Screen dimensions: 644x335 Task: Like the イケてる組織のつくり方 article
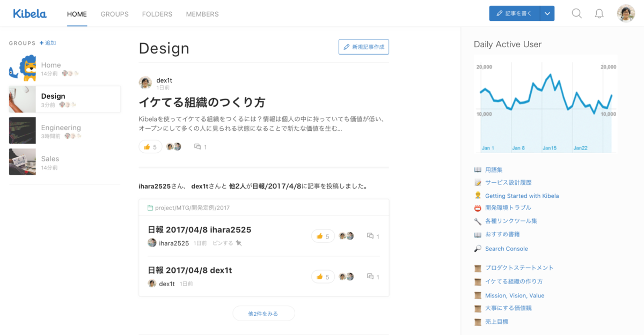150,147
